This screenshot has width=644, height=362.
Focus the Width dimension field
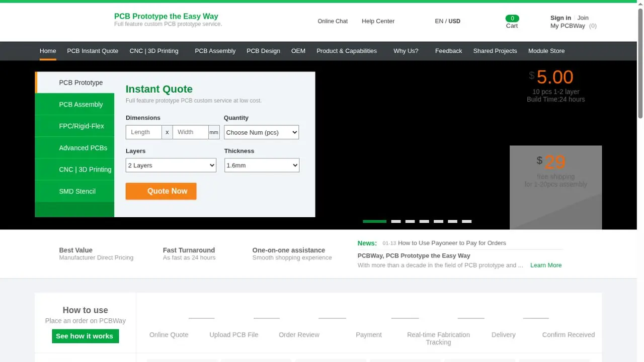coord(191,132)
